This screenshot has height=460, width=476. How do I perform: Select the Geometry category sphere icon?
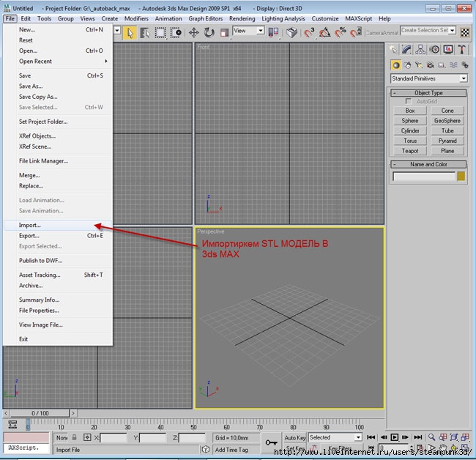coord(396,65)
